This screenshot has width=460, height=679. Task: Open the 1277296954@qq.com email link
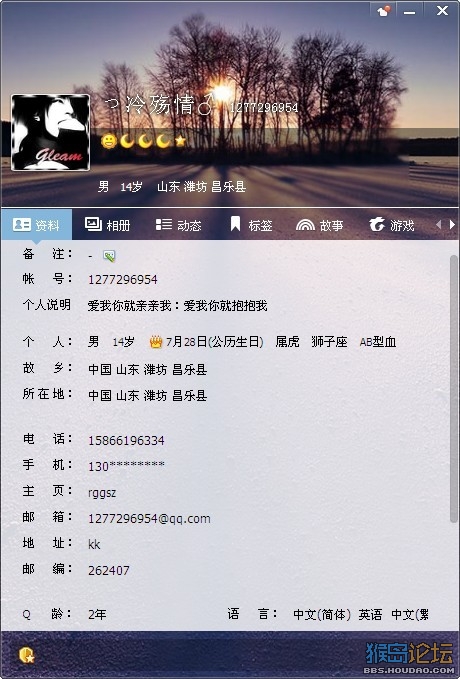pyautogui.click(x=149, y=518)
